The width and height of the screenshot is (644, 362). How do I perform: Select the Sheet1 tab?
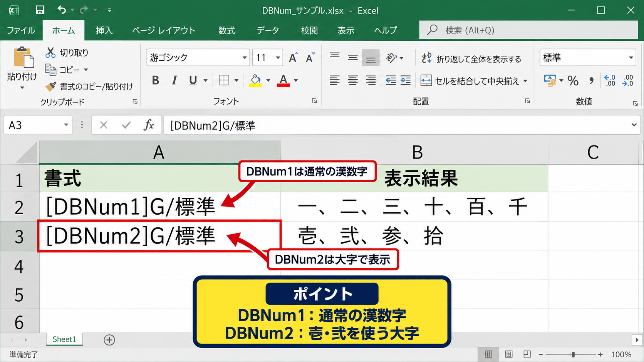point(64,339)
